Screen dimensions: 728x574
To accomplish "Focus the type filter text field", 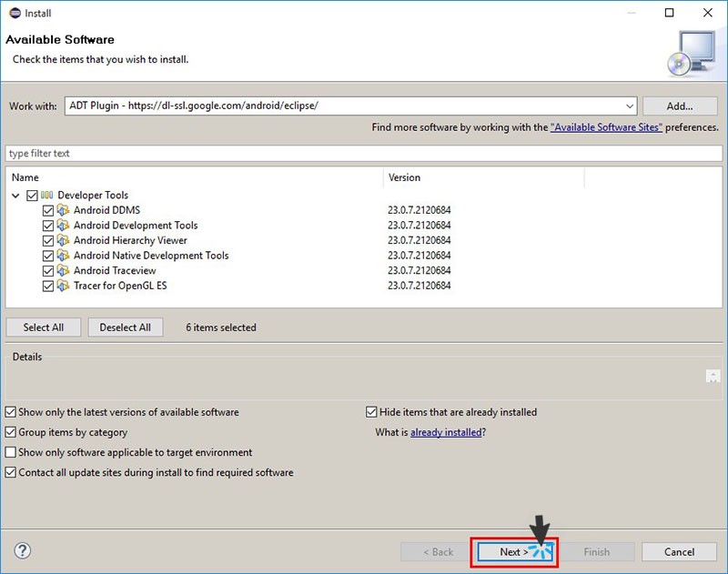I will [364, 154].
